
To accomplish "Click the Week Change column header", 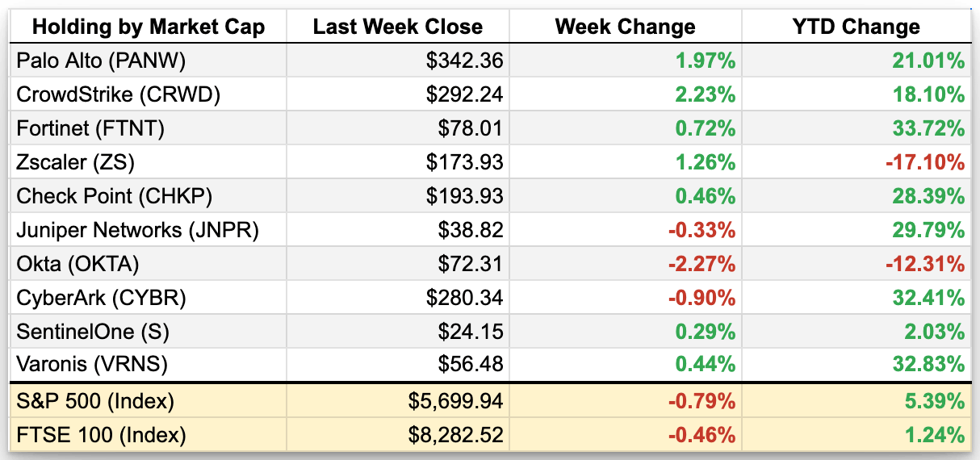I will pyautogui.click(x=625, y=27).
